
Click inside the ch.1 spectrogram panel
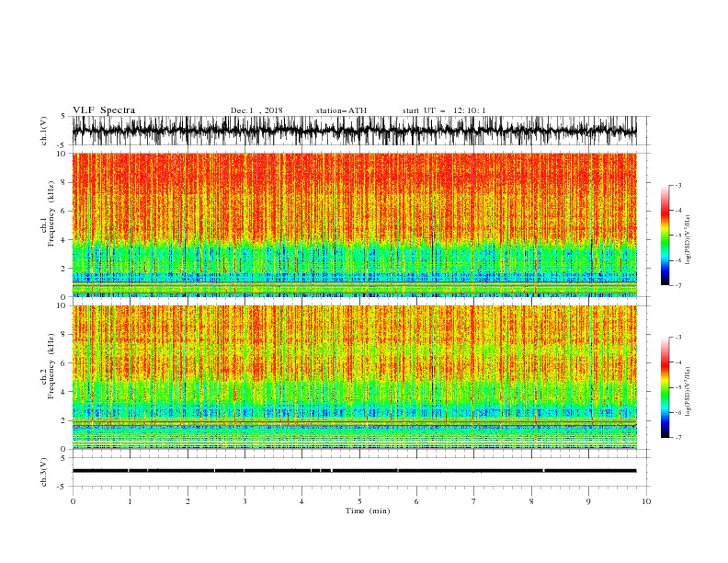tap(354, 224)
